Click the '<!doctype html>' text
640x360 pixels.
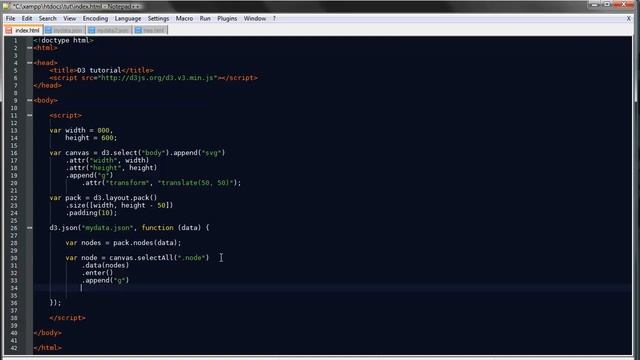click(63, 40)
